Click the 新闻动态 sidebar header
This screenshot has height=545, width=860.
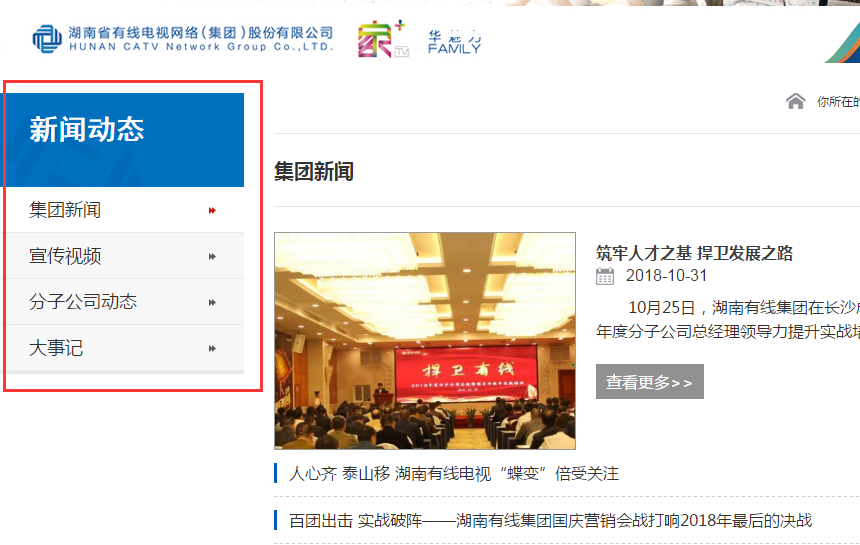tap(125, 140)
